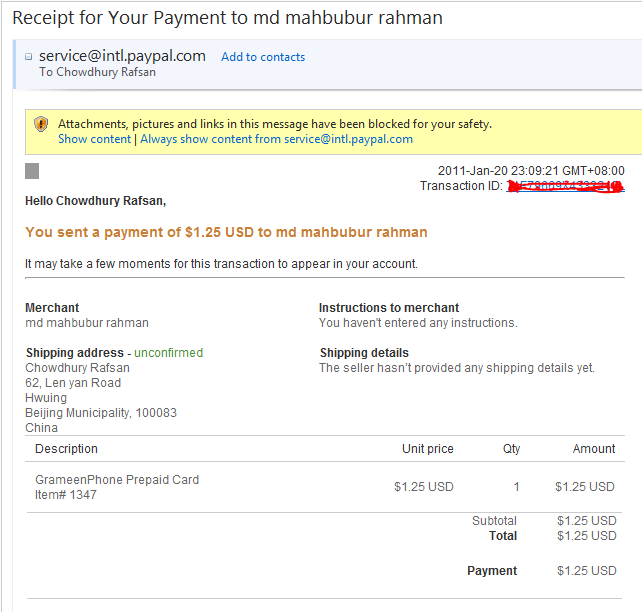Image resolution: width=642 pixels, height=612 pixels.
Task: Click the Item# 1347 text
Action: tap(66, 495)
